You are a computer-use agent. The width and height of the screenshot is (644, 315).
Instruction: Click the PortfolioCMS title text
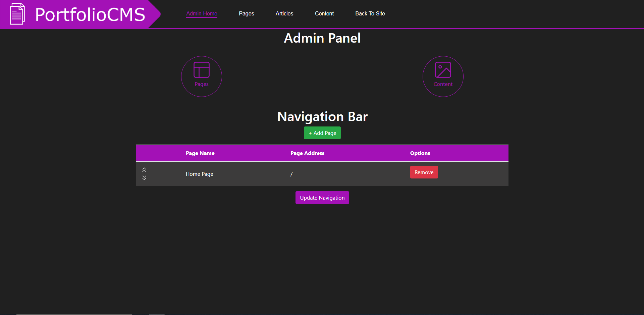(90, 14)
